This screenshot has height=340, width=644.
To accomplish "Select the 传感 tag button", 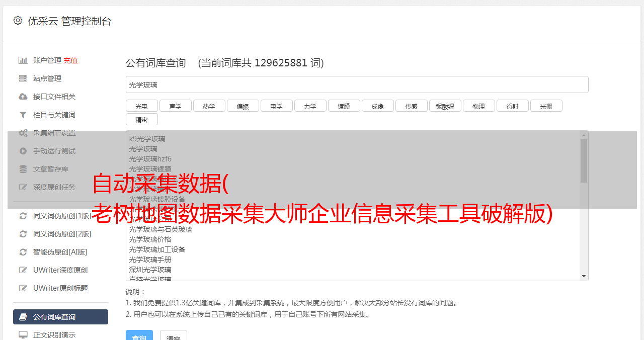I will coord(411,106).
